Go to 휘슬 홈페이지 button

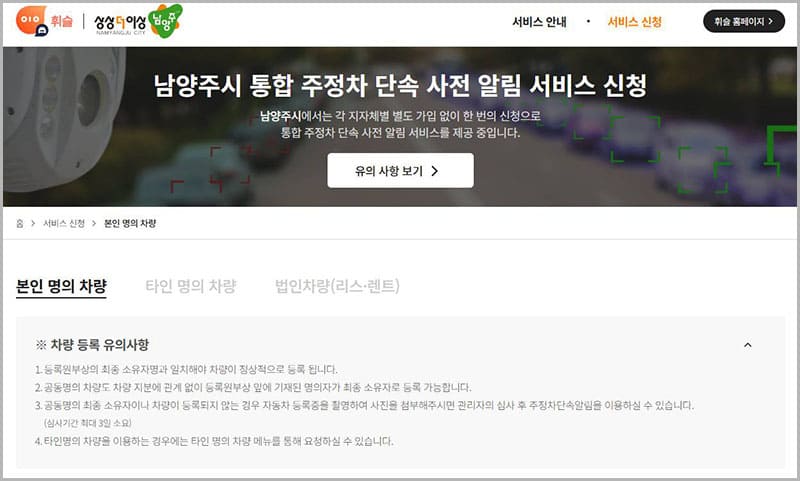(x=743, y=21)
